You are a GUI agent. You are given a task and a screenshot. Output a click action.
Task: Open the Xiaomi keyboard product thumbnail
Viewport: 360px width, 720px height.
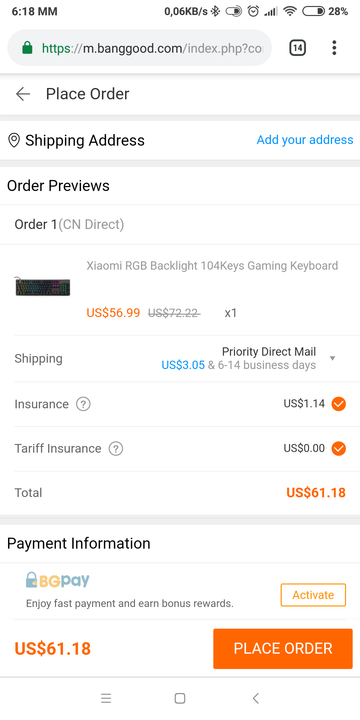[x=43, y=287]
